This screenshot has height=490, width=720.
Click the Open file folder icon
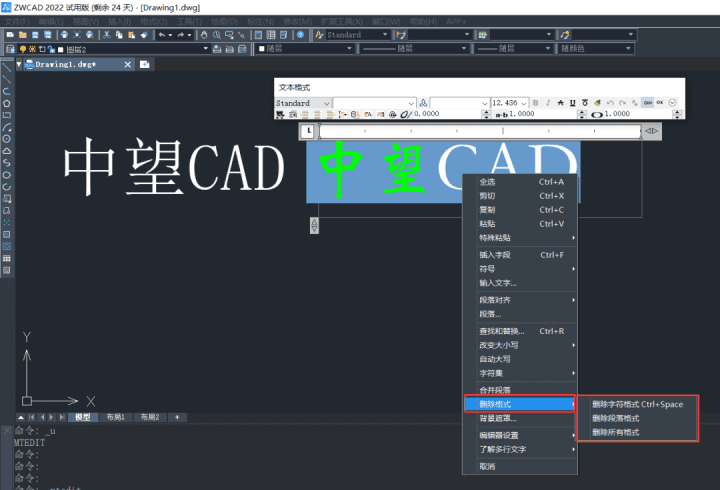[x=22, y=35]
